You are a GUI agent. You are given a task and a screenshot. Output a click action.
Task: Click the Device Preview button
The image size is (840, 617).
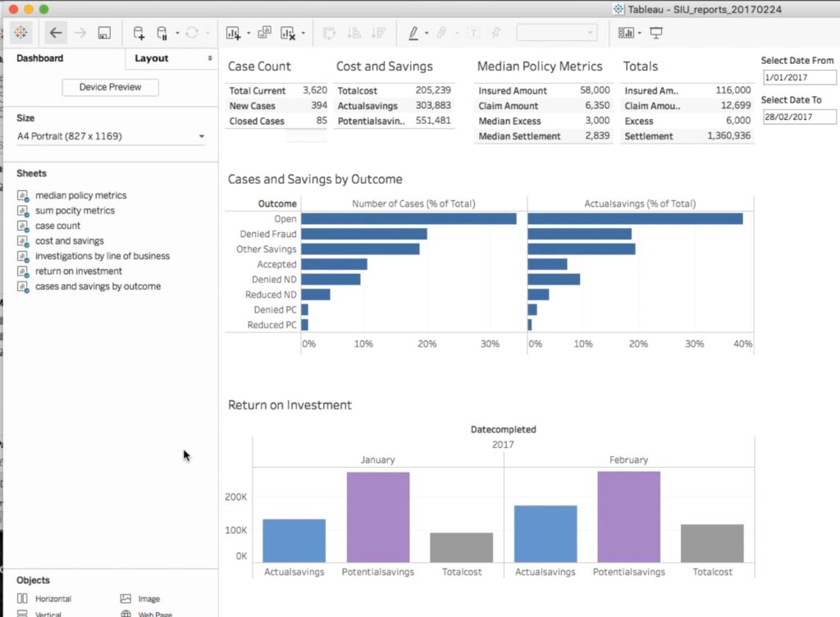coord(110,87)
